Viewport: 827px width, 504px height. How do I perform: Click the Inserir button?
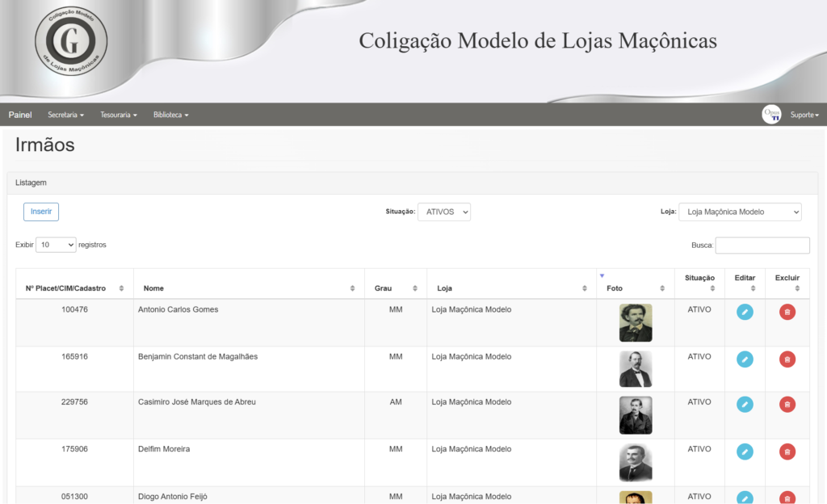pyautogui.click(x=41, y=212)
